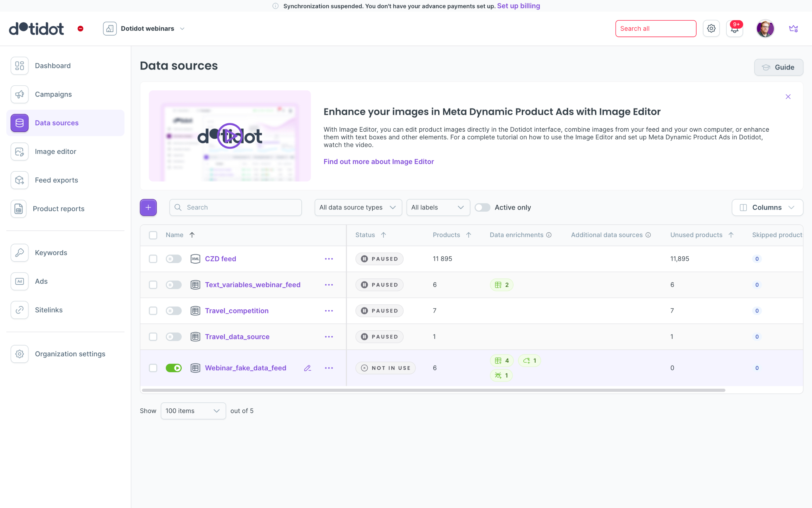Open three-dots menu for CZD feed
Image resolution: width=812 pixels, height=508 pixels.
[329, 259]
